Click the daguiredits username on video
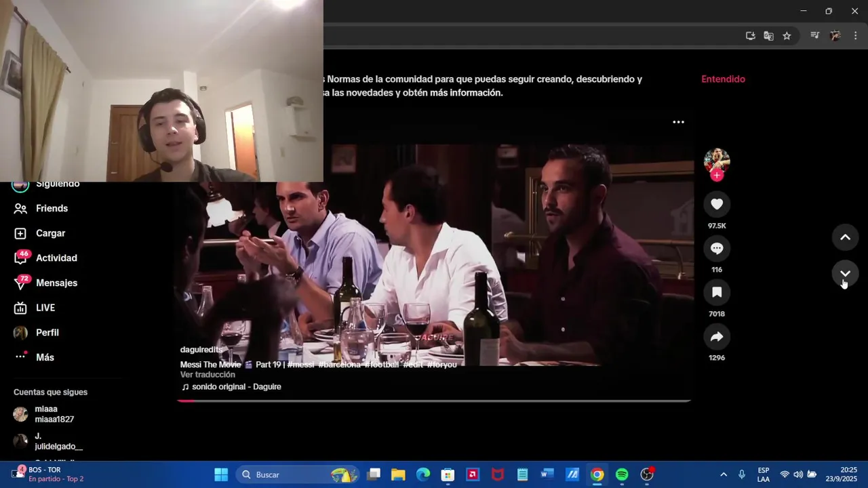This screenshot has width=868, height=488. (x=201, y=350)
